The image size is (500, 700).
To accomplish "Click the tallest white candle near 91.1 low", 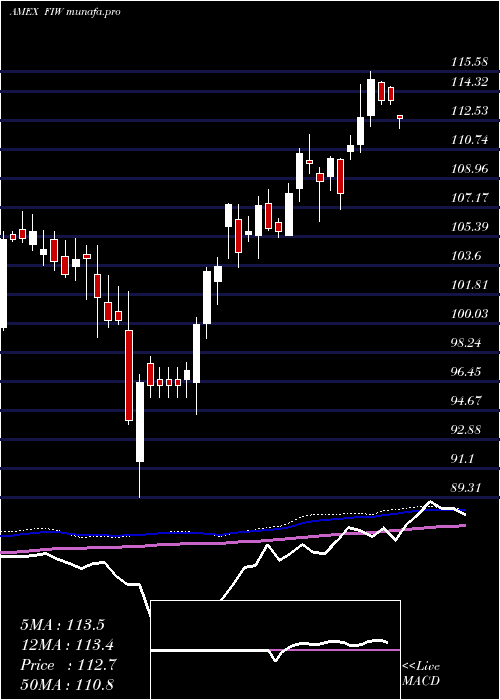I will (140, 421).
